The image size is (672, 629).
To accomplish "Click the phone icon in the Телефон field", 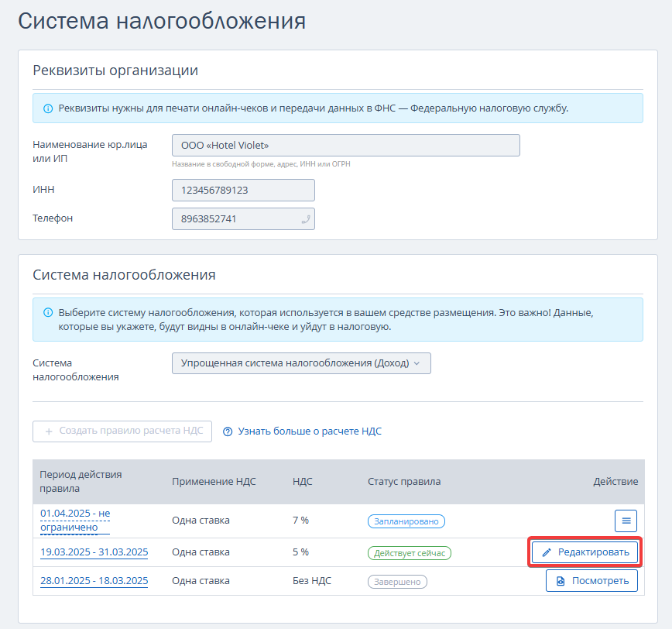I will (306, 219).
